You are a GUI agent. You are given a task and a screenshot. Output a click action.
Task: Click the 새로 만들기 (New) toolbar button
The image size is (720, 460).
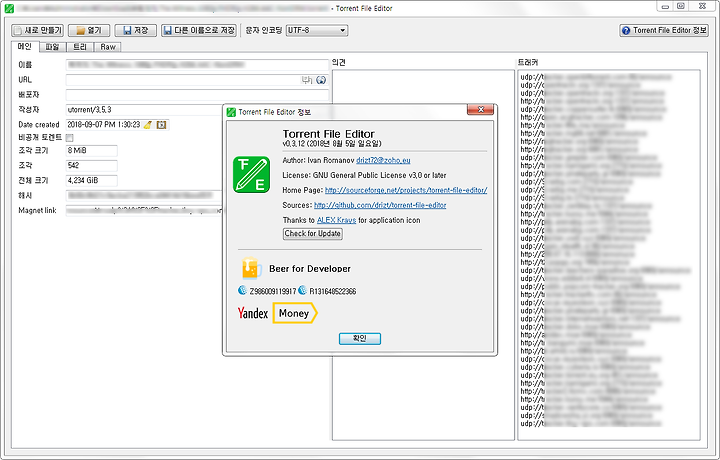[x=37, y=30]
